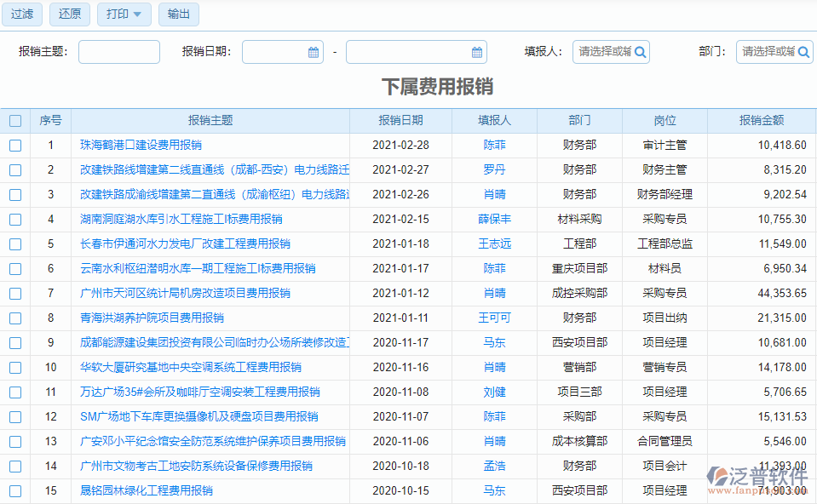Click the 报销主题 input field

click(118, 52)
